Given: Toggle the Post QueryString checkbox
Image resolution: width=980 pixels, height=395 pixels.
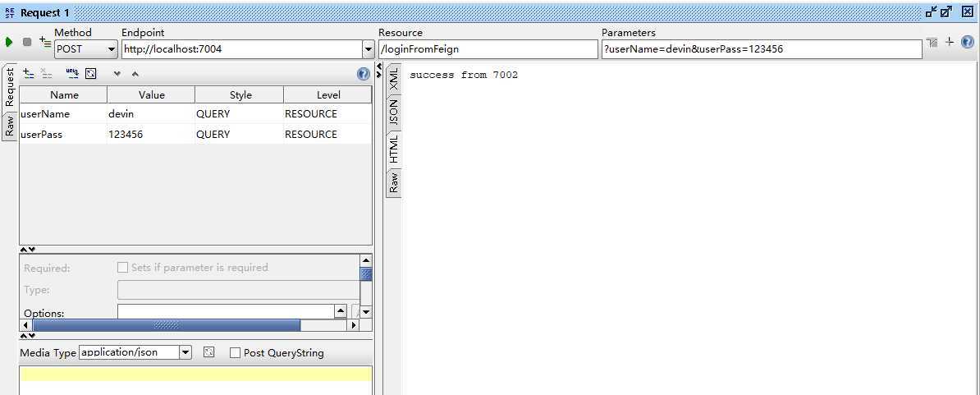Looking at the screenshot, I should click(235, 353).
